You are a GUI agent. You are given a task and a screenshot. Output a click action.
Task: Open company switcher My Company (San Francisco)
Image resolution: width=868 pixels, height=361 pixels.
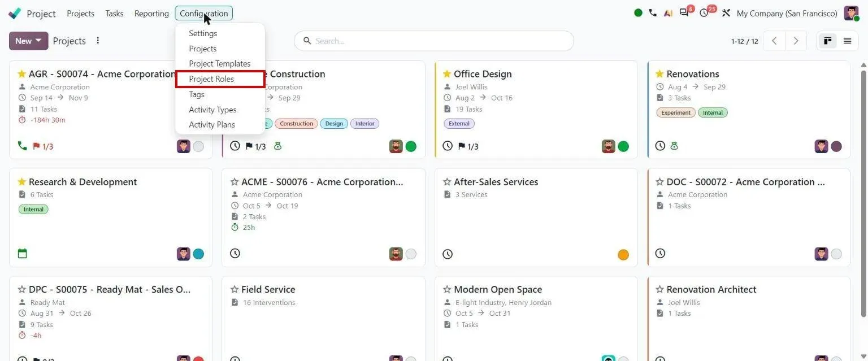click(787, 13)
